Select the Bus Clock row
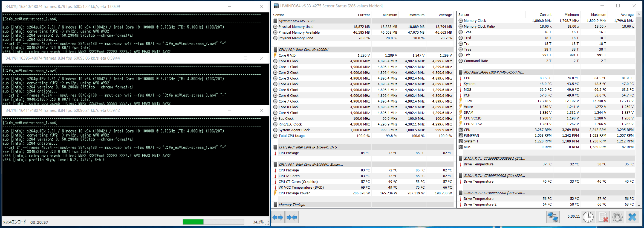The height and width of the screenshot is (228, 644). pyautogui.click(x=363, y=118)
